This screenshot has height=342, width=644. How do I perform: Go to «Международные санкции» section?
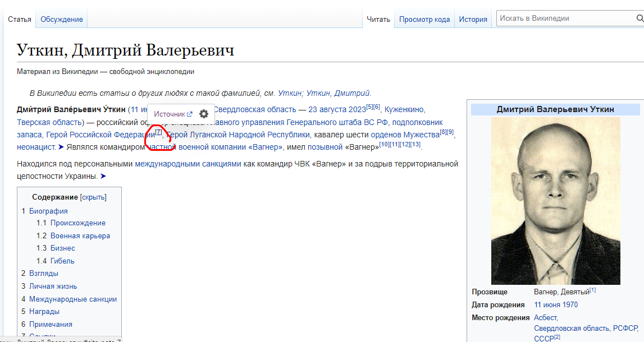(73, 299)
